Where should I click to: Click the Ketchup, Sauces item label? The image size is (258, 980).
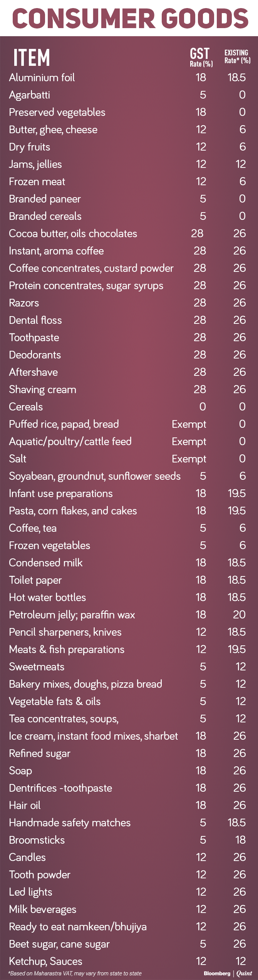45,961
